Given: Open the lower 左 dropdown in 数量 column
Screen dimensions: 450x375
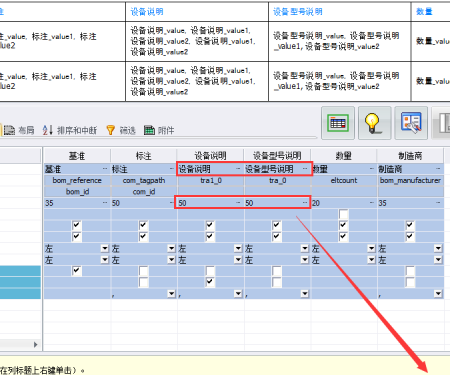Looking at the screenshot, I should point(371,260).
